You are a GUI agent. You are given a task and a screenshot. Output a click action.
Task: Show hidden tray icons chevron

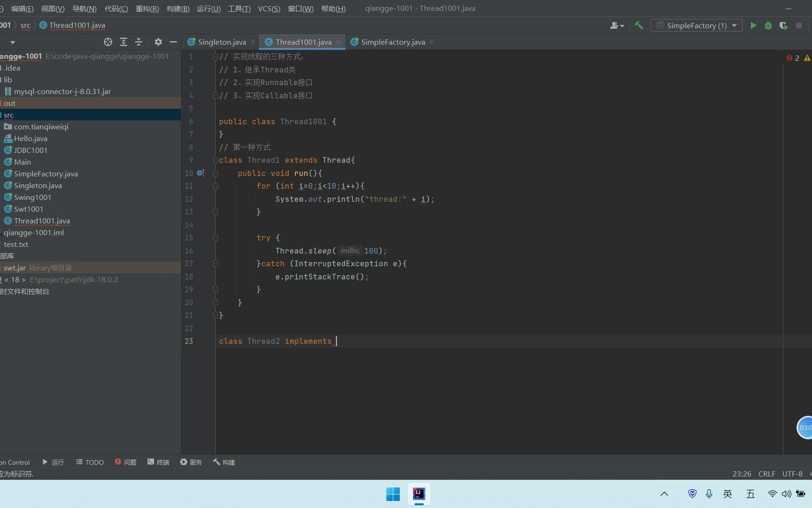pyautogui.click(x=664, y=493)
